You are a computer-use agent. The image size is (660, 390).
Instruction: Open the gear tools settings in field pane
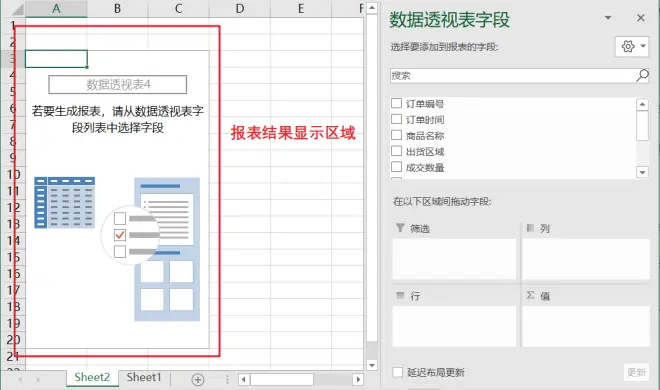[628, 46]
